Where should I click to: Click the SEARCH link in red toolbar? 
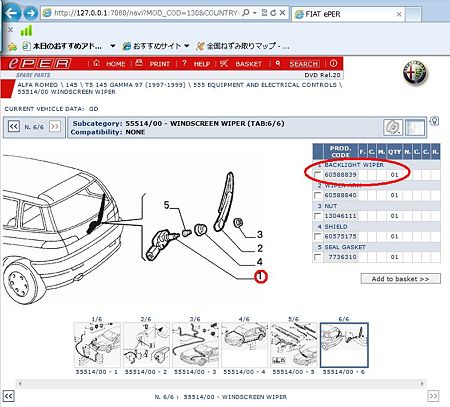pos(304,64)
